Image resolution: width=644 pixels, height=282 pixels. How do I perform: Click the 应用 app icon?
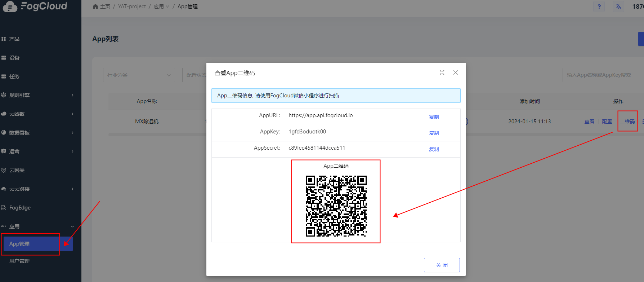point(4,226)
